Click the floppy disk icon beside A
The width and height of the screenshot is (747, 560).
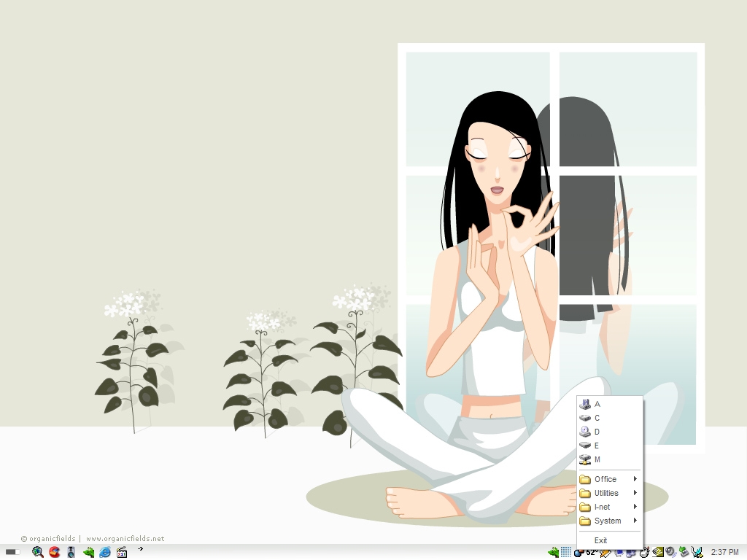pyautogui.click(x=585, y=404)
